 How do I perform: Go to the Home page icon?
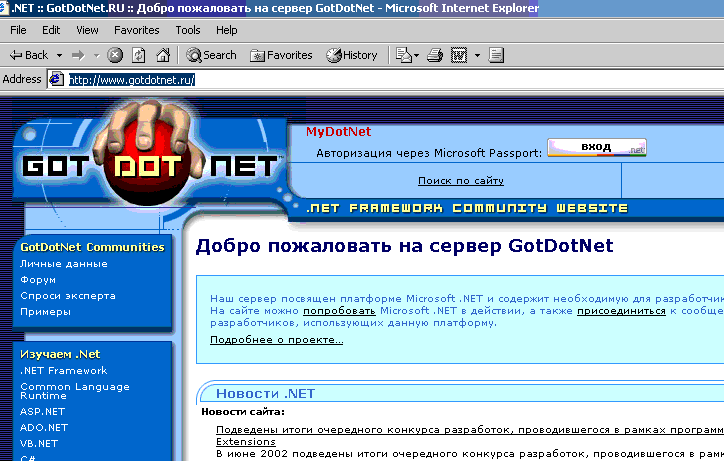161,55
